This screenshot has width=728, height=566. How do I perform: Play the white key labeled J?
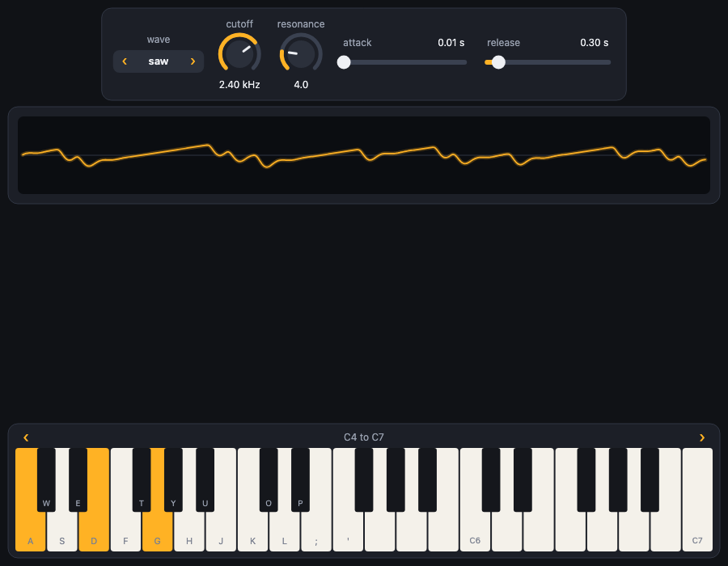tap(221, 534)
